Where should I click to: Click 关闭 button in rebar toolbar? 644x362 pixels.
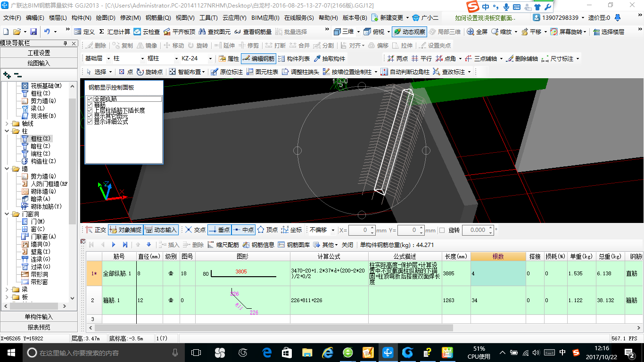[x=347, y=245]
